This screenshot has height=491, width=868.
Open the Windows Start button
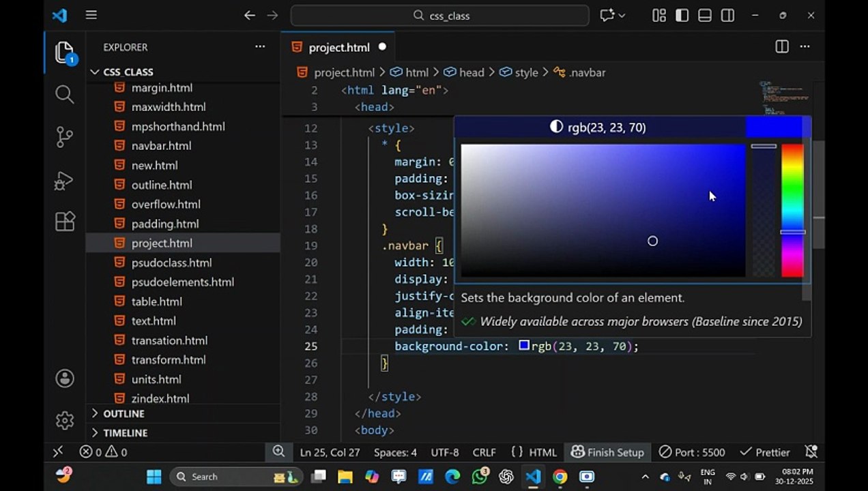click(x=154, y=476)
